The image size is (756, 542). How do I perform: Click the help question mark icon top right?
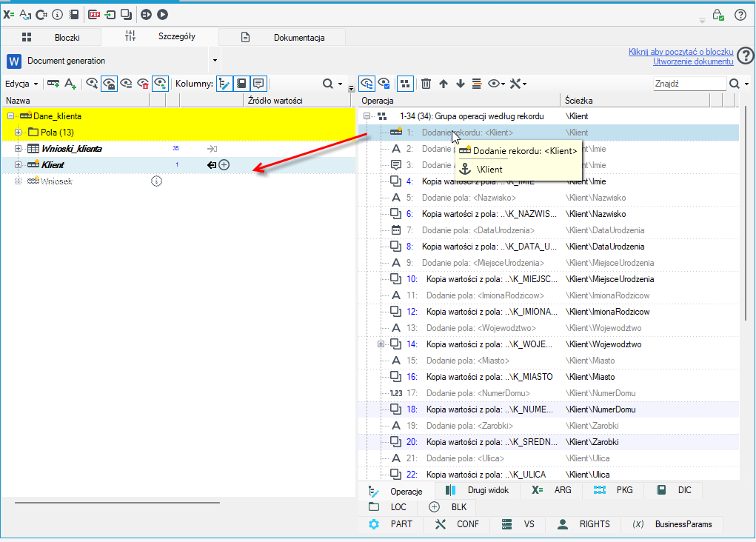coord(740,15)
